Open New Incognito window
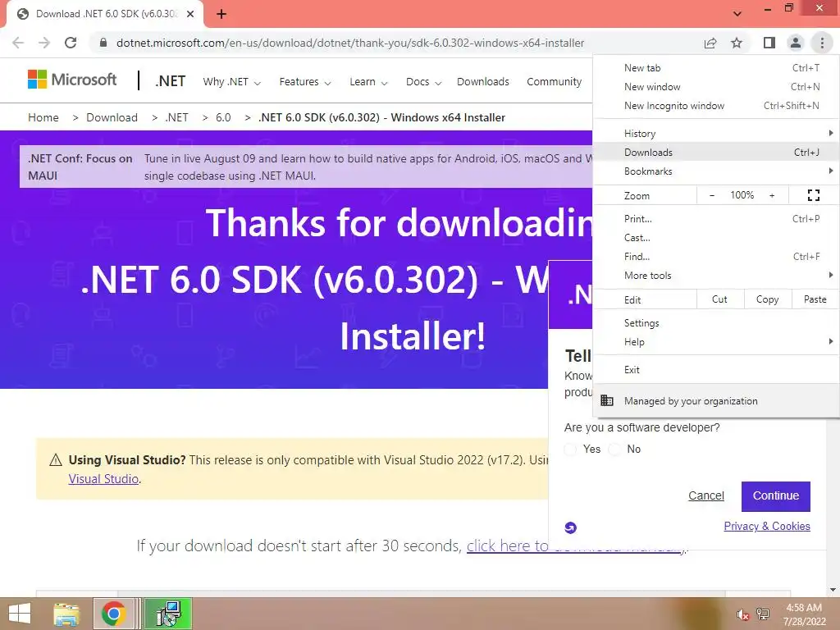The width and height of the screenshot is (840, 630). click(x=716, y=106)
